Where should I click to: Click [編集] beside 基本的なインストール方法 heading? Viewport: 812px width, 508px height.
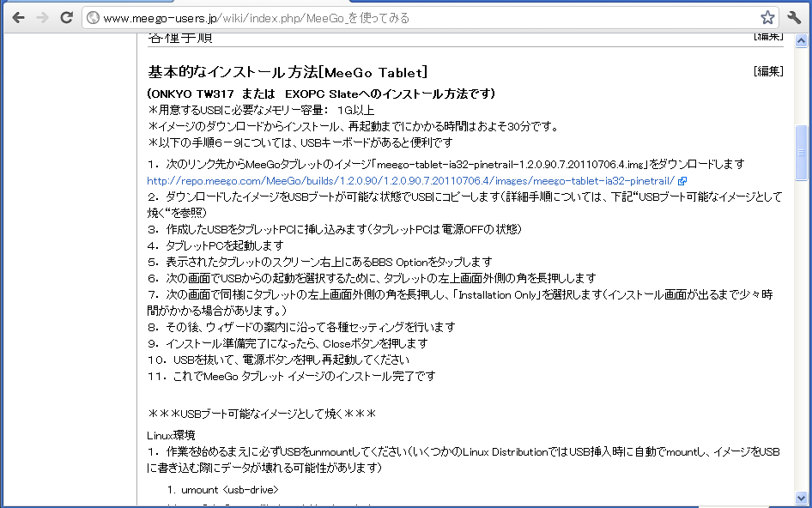(768, 71)
